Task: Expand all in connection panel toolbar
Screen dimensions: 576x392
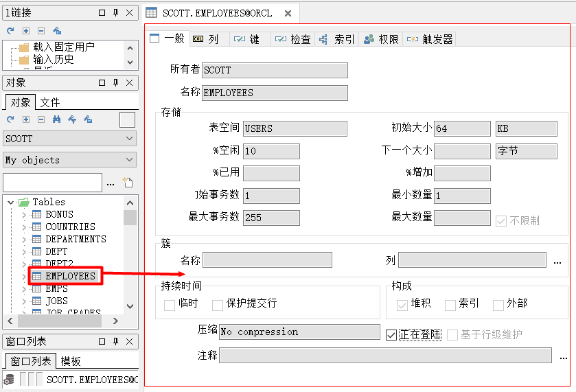Action: click(x=26, y=31)
